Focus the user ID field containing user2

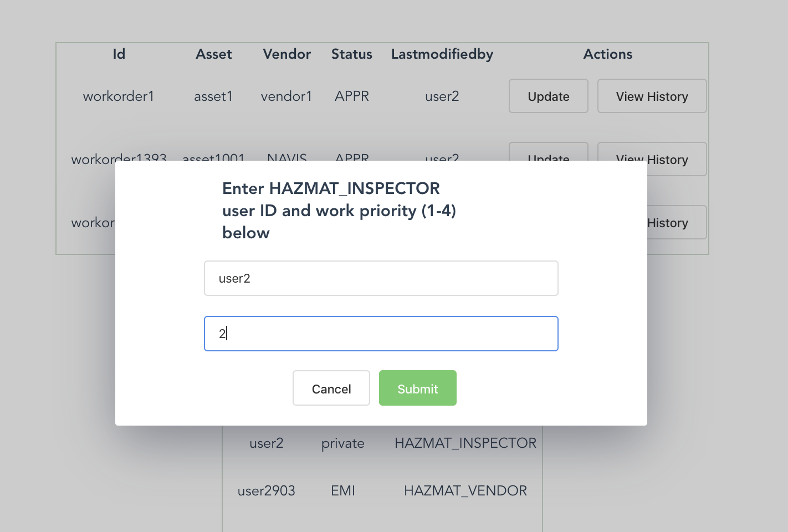pos(381,278)
